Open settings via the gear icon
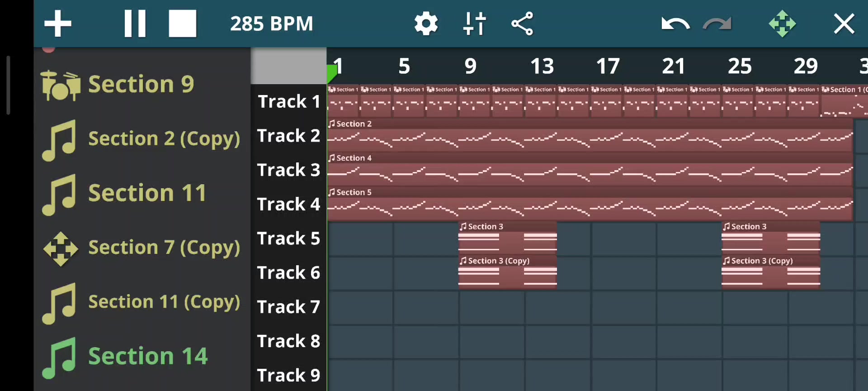 click(426, 24)
